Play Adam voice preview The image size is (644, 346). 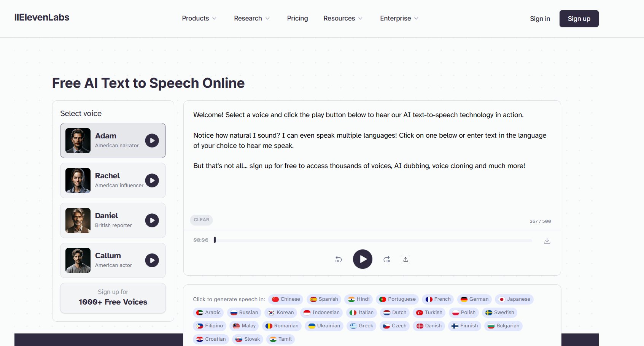152,141
